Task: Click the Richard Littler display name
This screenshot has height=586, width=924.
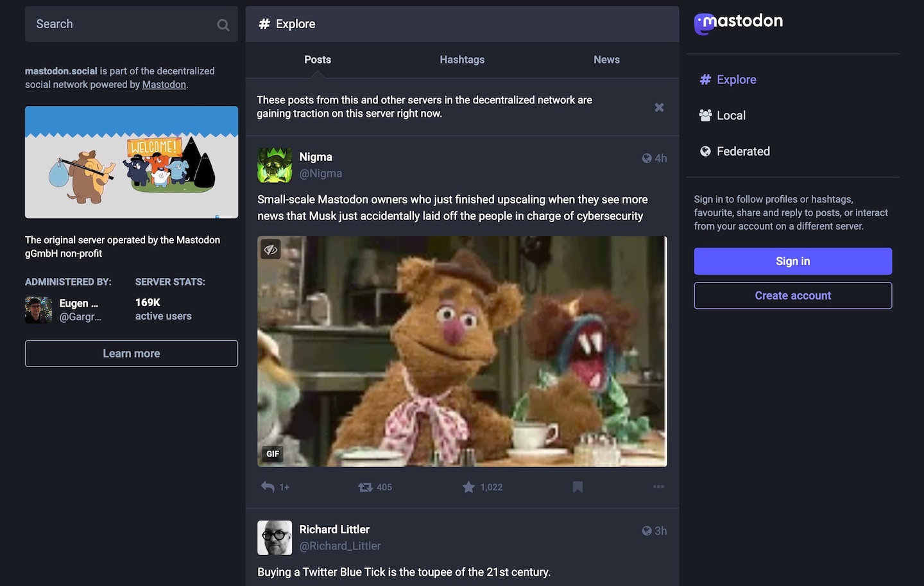Action: (334, 530)
